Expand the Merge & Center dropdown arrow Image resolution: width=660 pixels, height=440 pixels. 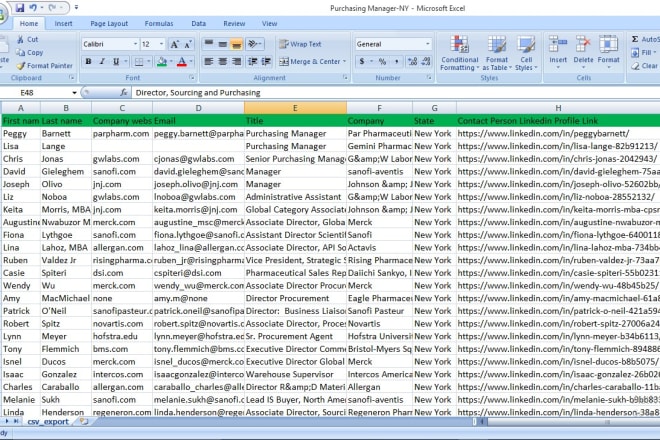(x=345, y=61)
